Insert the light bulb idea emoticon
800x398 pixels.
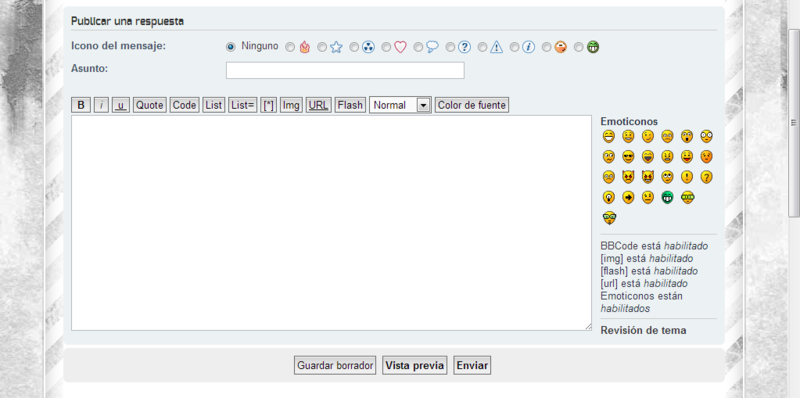609,197
